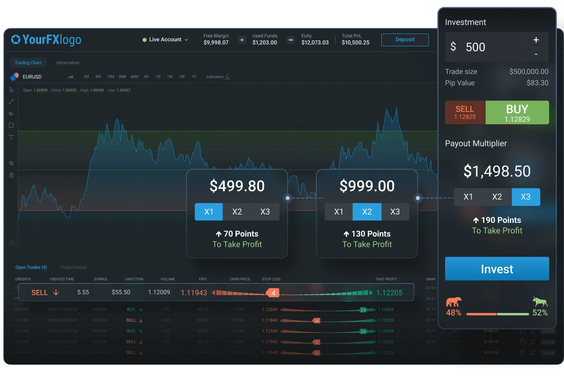The height and width of the screenshot is (392, 564).
Task: Open the Indicators function panel
Action: (x=216, y=77)
